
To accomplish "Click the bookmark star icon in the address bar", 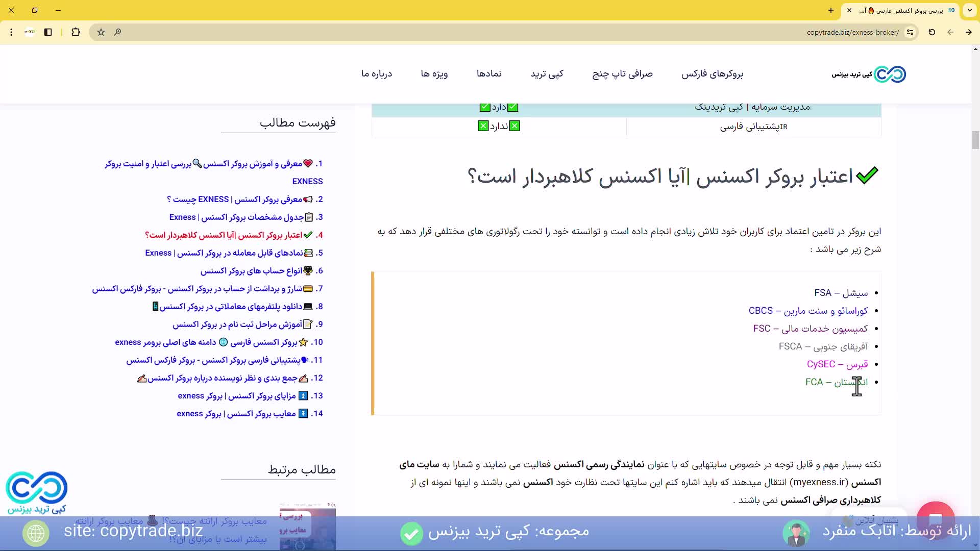I will click(x=101, y=32).
